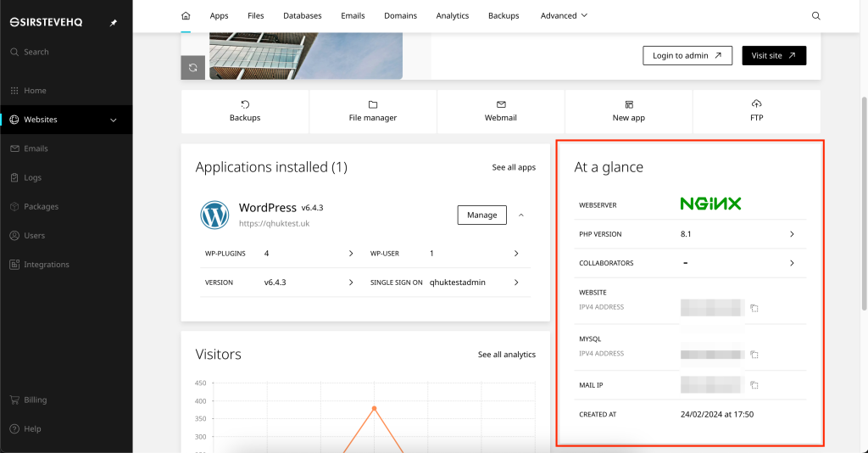868x453 pixels.
Task: Open Backups quick action
Action: pos(245,111)
